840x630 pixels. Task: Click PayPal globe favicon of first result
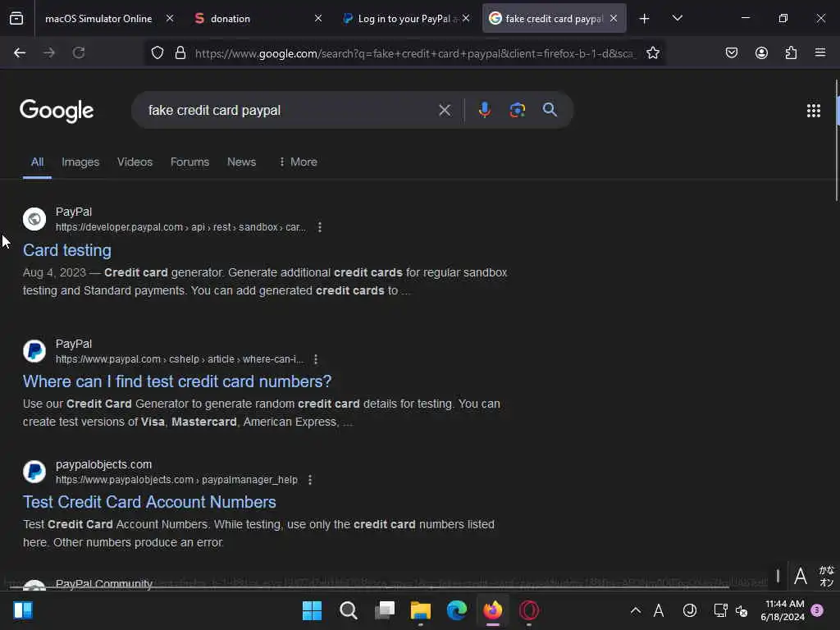tap(34, 219)
